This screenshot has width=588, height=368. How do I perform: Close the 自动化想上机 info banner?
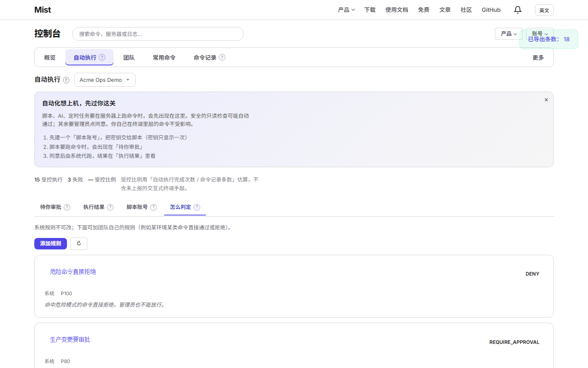click(546, 100)
